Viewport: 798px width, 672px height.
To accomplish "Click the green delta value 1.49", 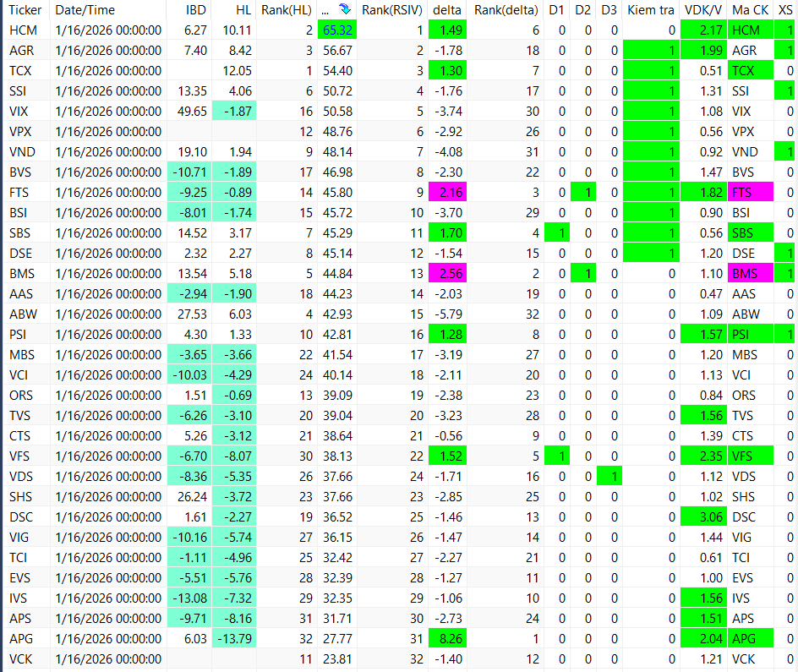I will (448, 30).
